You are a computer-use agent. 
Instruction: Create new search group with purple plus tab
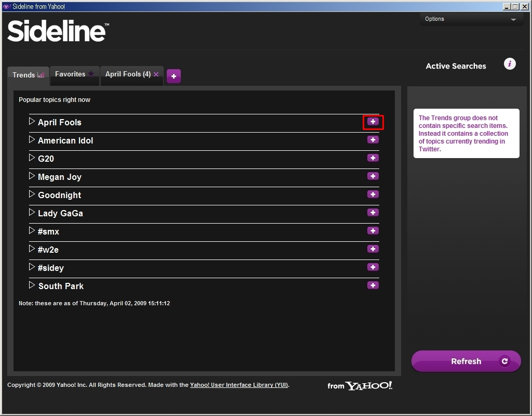[174, 76]
